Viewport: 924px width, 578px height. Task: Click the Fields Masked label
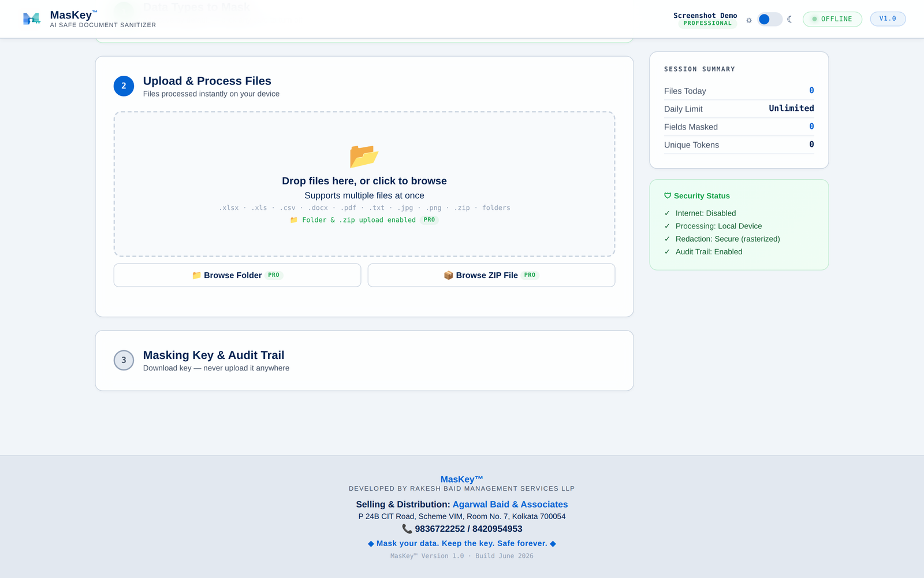(691, 127)
